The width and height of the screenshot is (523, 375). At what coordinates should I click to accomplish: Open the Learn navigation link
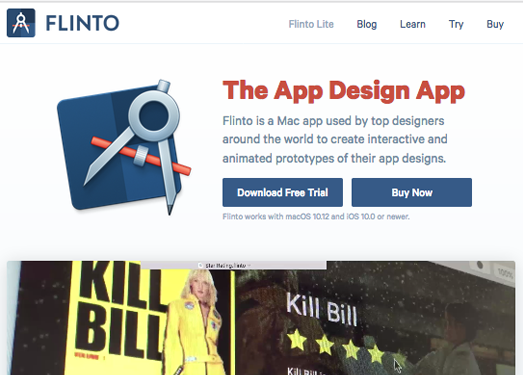click(x=413, y=24)
